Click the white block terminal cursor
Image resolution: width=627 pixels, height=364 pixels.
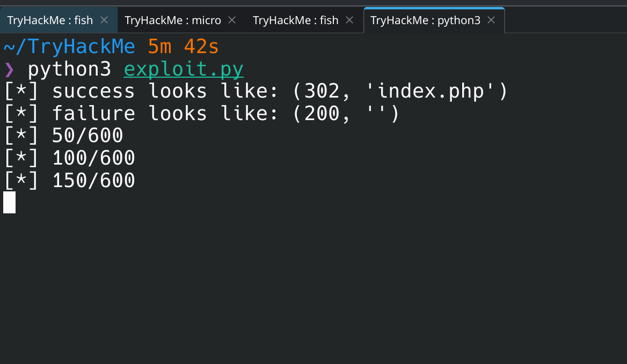(9, 202)
